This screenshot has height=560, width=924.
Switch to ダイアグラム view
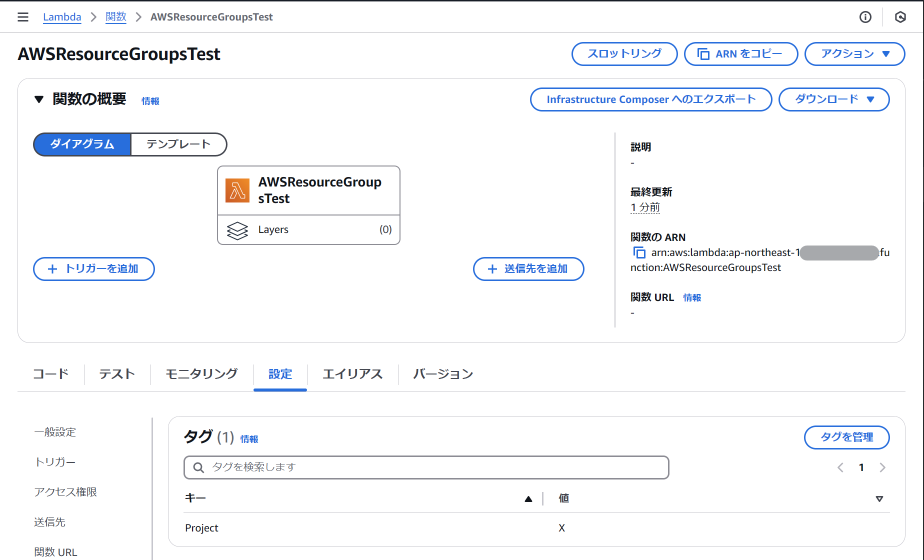82,144
